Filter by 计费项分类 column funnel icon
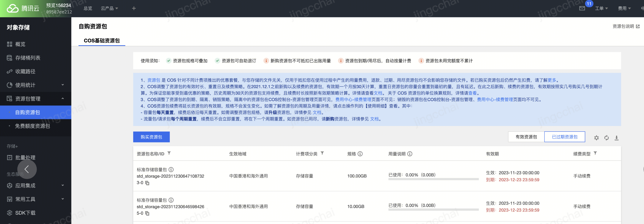This screenshot has width=644, height=224. coord(322,153)
